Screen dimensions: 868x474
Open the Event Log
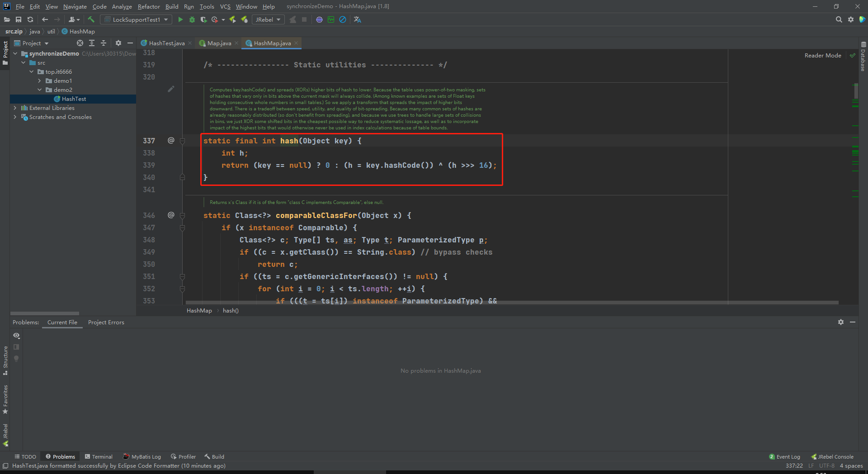coord(784,456)
